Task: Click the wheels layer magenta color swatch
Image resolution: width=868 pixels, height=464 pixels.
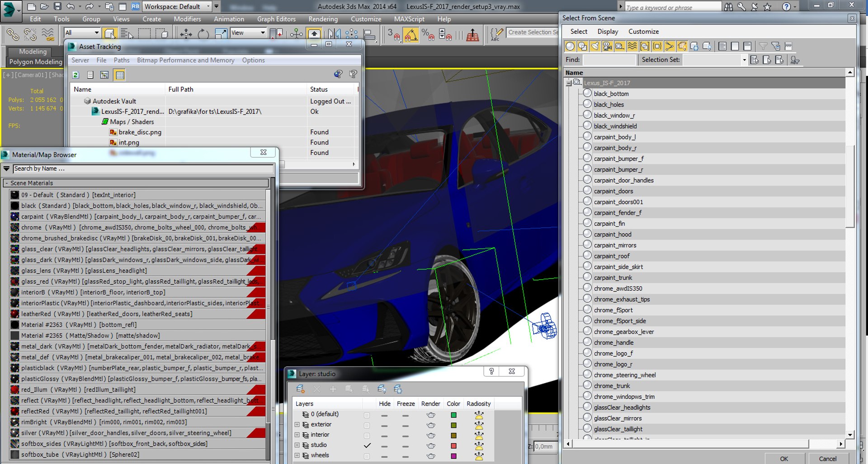Action: click(x=453, y=456)
